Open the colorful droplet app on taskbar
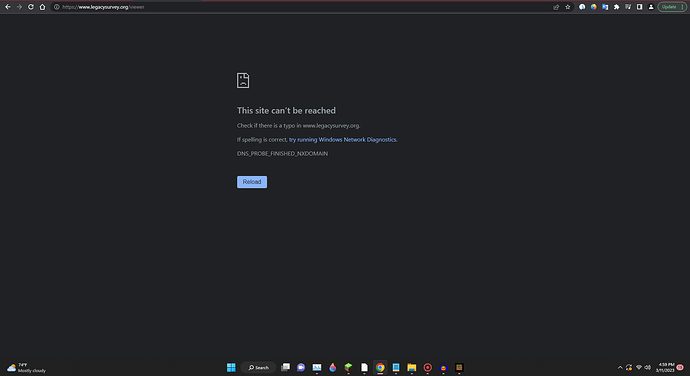690x376 pixels. point(333,367)
